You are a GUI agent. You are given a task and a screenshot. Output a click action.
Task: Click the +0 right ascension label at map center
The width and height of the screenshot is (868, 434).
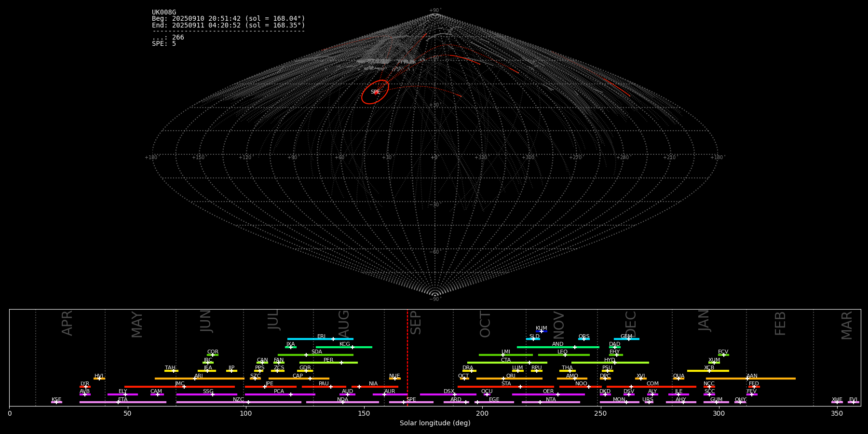coord(434,157)
